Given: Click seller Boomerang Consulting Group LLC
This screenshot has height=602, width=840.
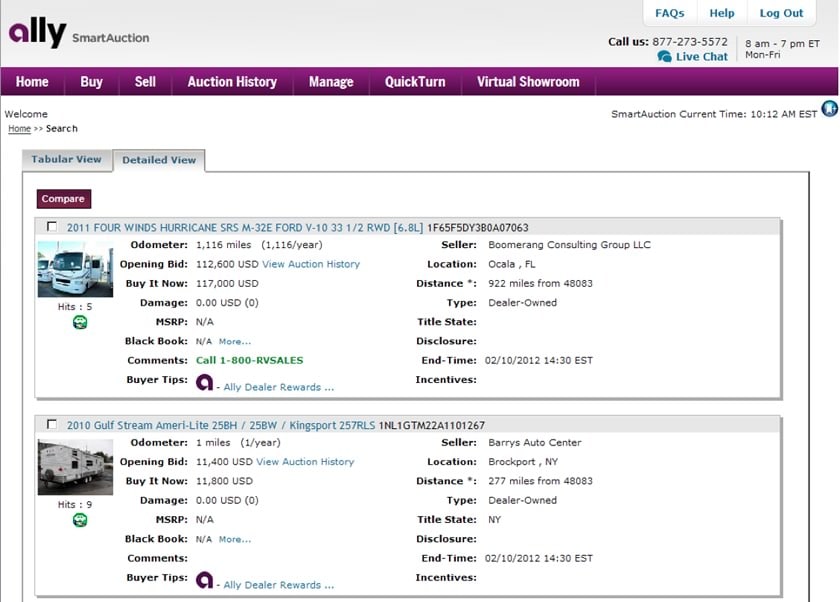Looking at the screenshot, I should click(569, 245).
